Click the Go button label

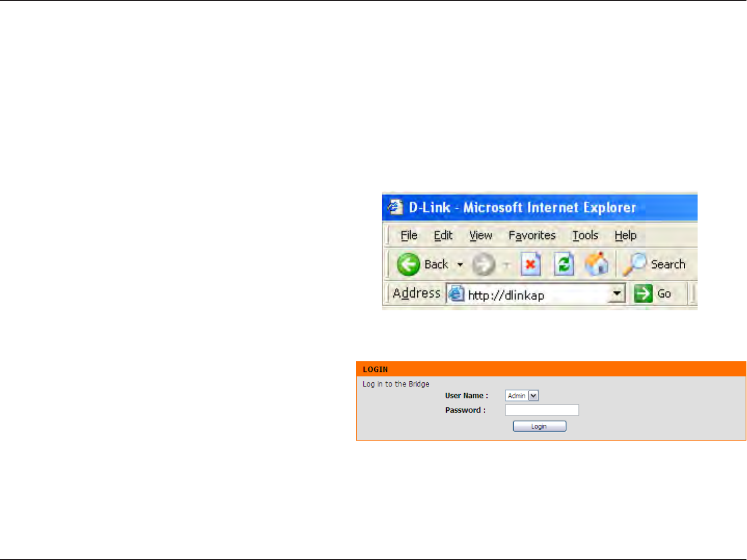pyautogui.click(x=664, y=294)
